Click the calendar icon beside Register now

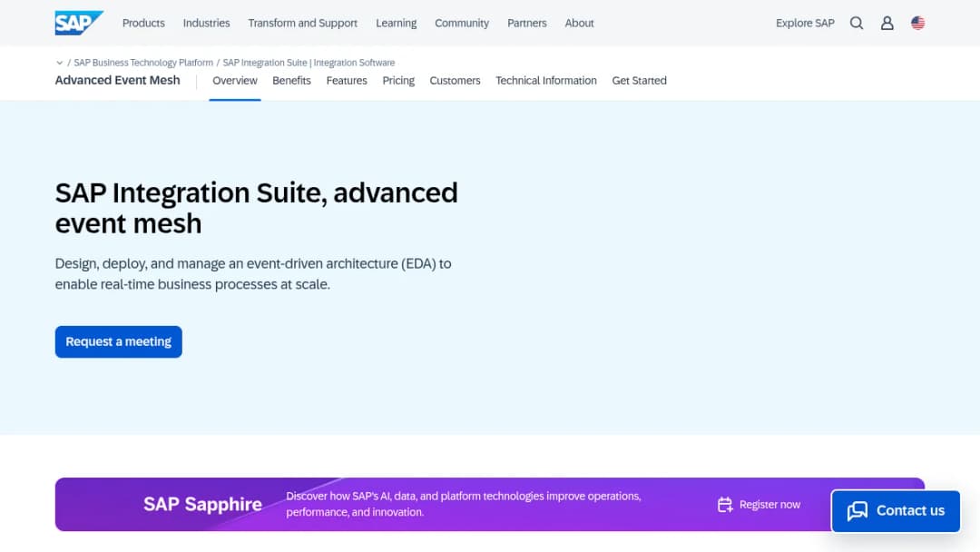pyautogui.click(x=725, y=505)
